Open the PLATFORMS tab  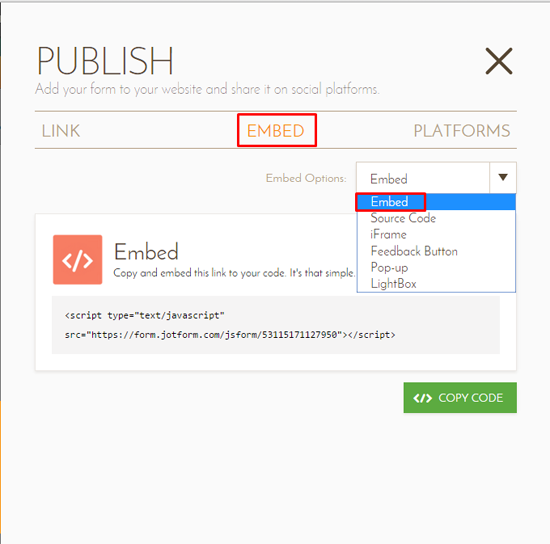(x=462, y=131)
